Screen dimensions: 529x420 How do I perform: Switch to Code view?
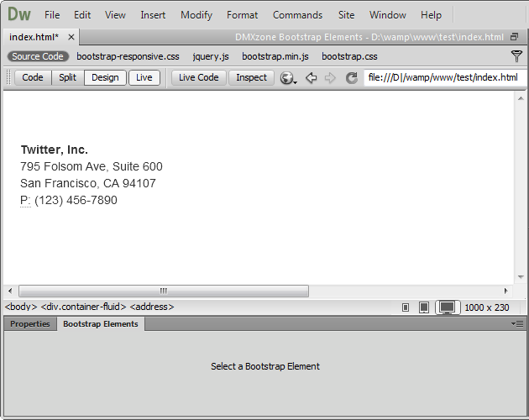point(33,77)
